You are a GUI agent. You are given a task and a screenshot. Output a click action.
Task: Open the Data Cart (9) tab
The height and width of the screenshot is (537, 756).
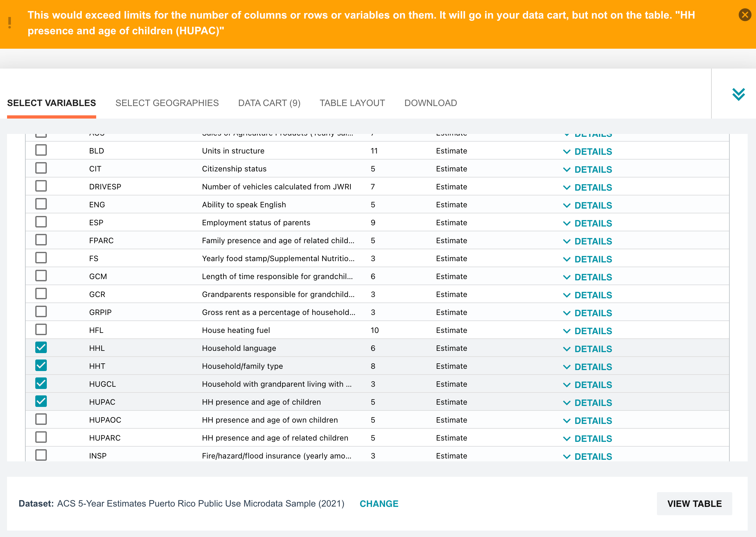point(269,103)
